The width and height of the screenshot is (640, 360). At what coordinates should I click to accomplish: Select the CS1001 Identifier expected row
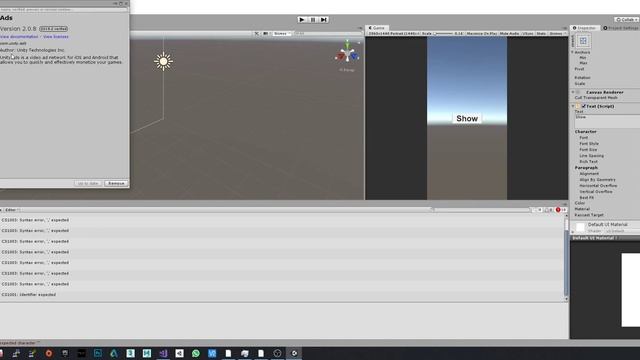coord(282,295)
